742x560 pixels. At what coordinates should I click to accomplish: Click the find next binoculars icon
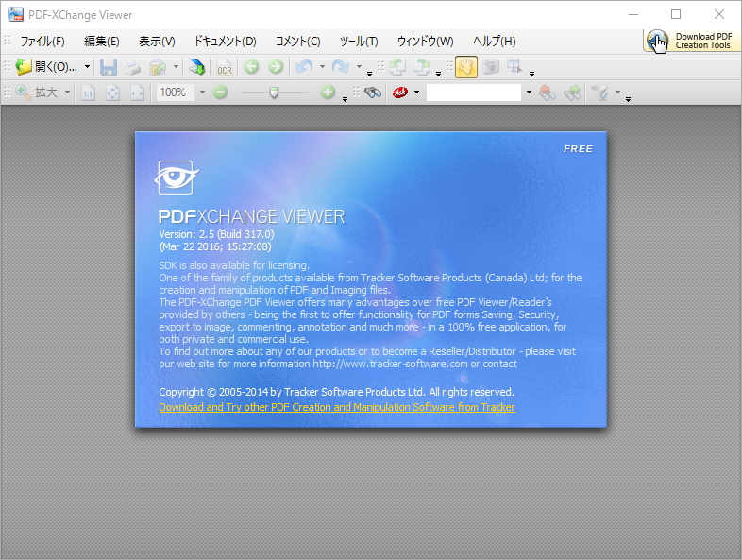572,93
